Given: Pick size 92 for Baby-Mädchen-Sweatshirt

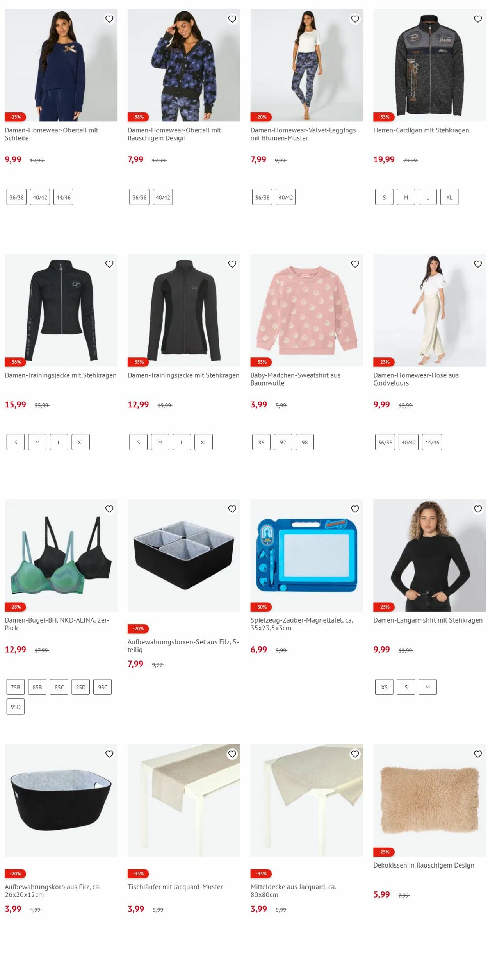Looking at the screenshot, I should (x=283, y=442).
